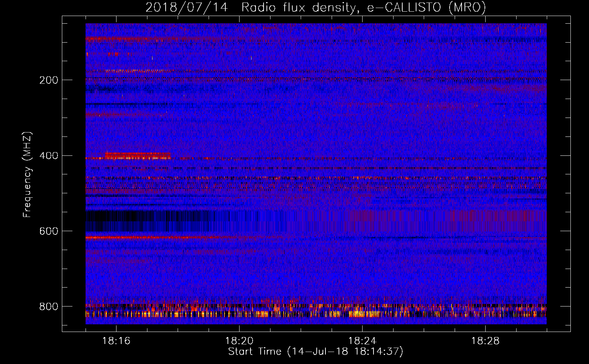Click the 18:24 time tick label

362,341
